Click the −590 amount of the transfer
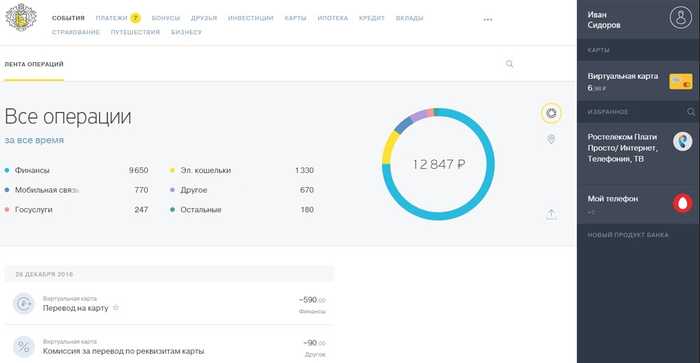 [x=312, y=300]
